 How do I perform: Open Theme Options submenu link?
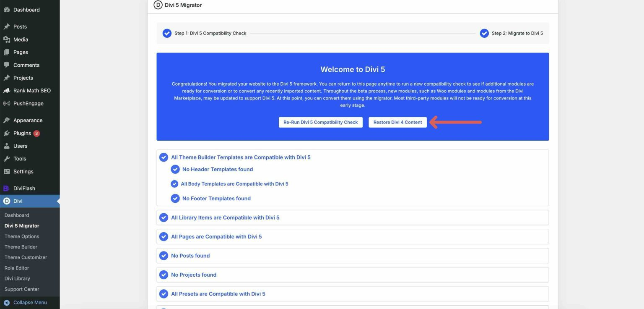pos(22,236)
